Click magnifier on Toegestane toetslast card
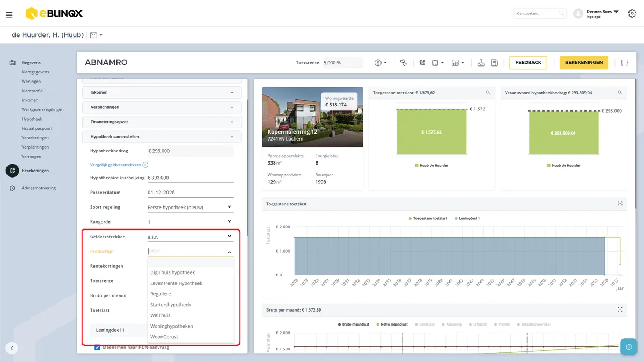 click(488, 93)
